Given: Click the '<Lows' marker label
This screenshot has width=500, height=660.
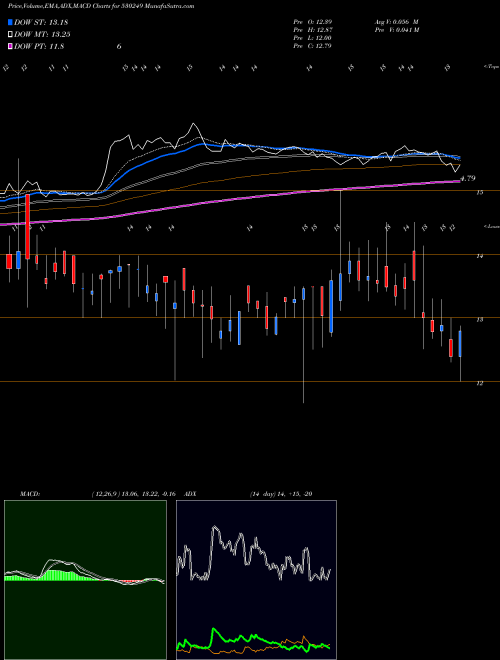Looking at the screenshot, I should pos(491,226).
